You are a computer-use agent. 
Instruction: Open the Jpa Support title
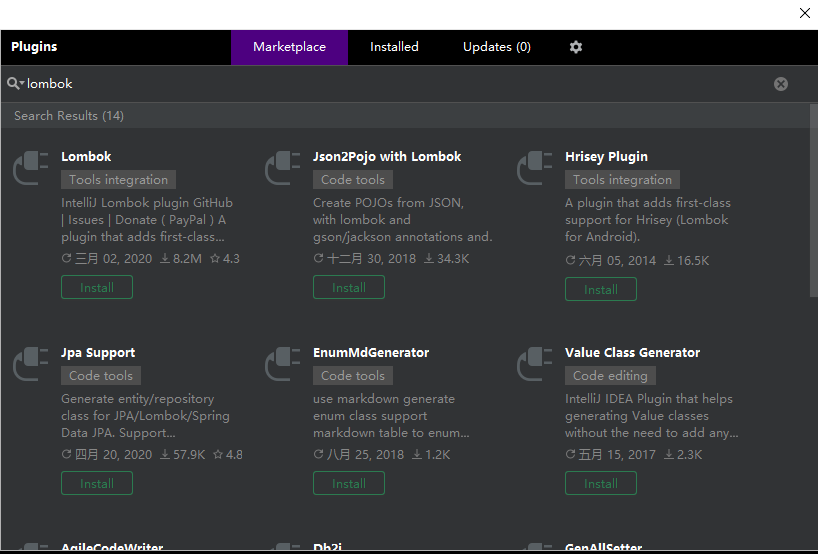98,353
